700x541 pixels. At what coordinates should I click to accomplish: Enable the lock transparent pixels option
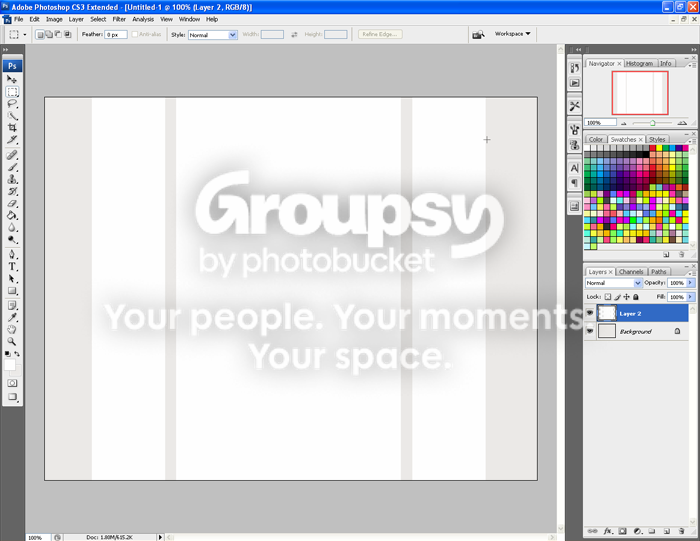coord(608,297)
